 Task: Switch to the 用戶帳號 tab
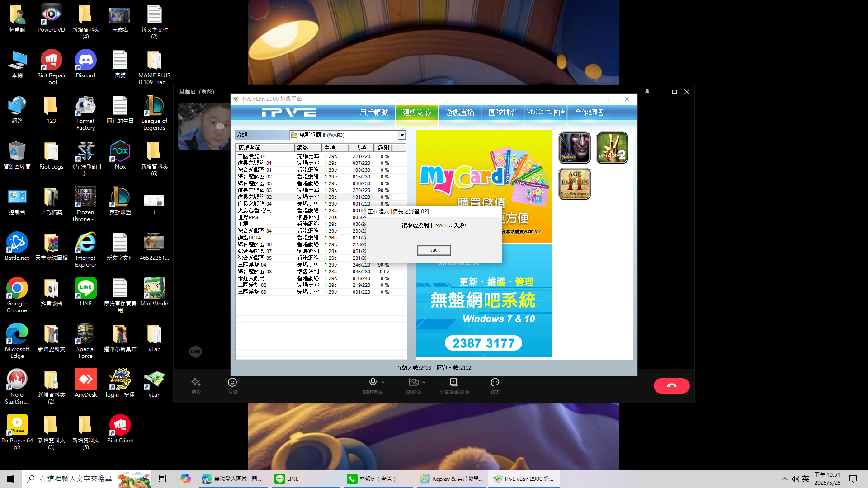(374, 113)
